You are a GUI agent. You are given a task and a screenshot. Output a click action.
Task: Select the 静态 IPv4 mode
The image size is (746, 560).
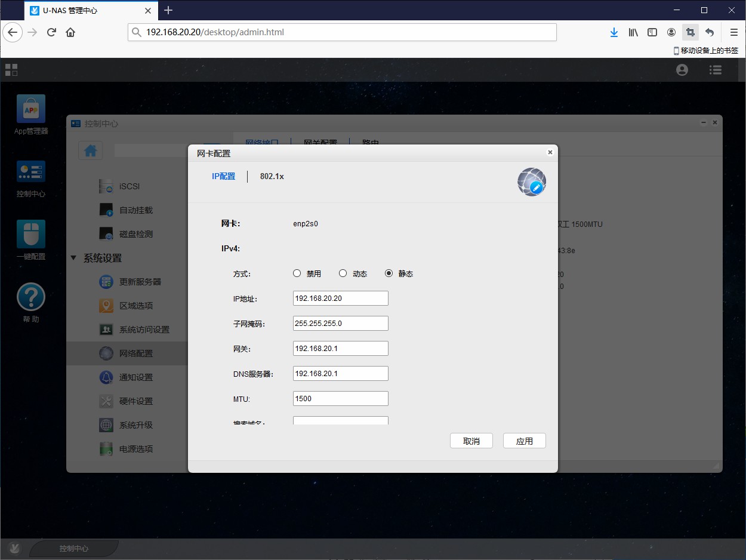coord(389,273)
